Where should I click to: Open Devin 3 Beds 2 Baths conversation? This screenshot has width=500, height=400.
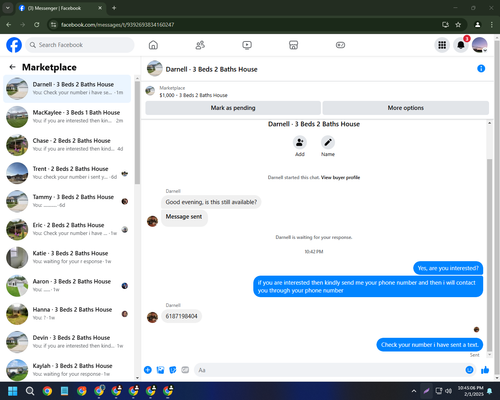point(67,342)
